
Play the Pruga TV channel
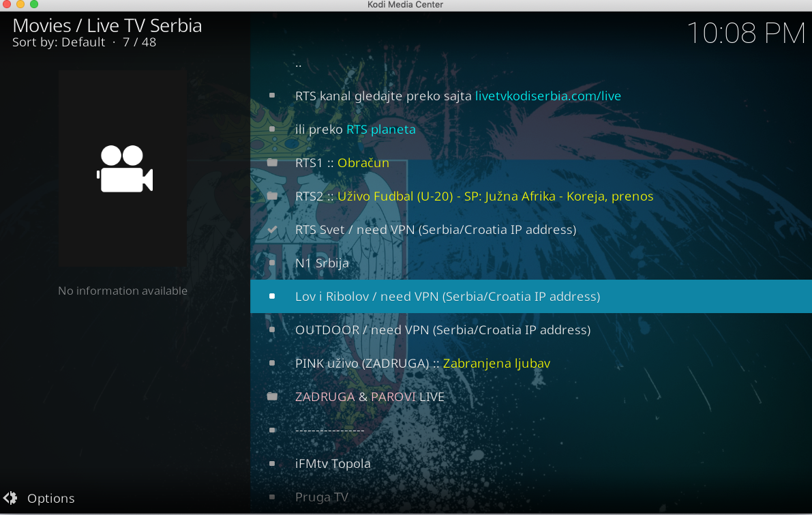[x=531, y=497]
